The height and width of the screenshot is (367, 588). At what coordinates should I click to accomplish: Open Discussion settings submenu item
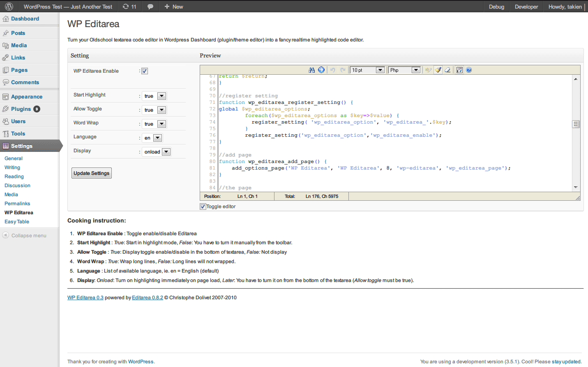coord(18,186)
